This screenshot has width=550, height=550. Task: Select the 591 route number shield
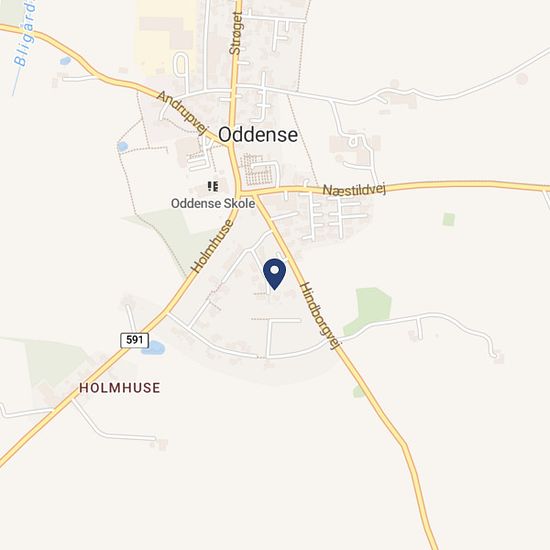pos(135,340)
